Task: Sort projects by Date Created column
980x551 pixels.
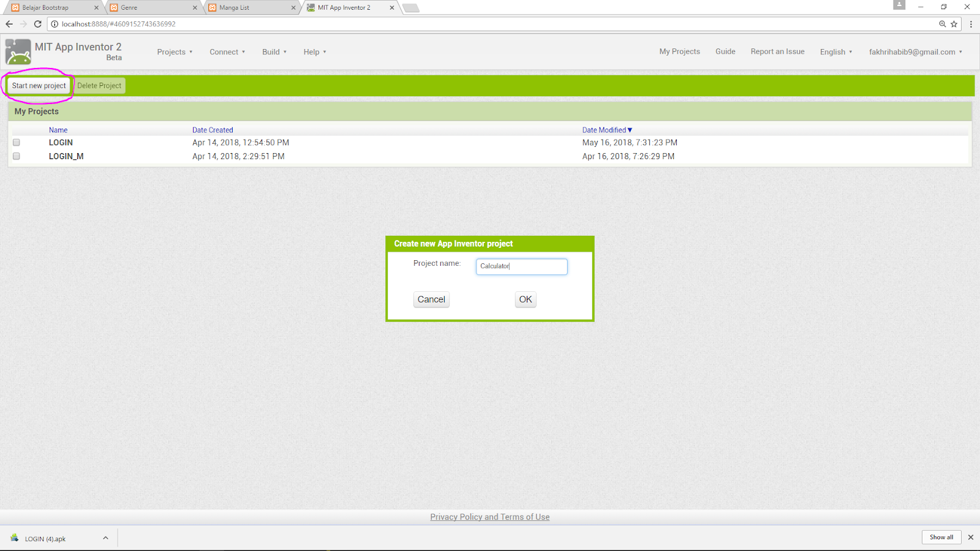Action: [x=213, y=130]
